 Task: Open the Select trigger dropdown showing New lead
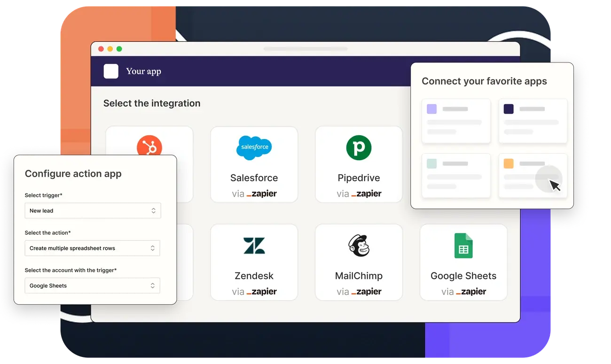coord(93,210)
